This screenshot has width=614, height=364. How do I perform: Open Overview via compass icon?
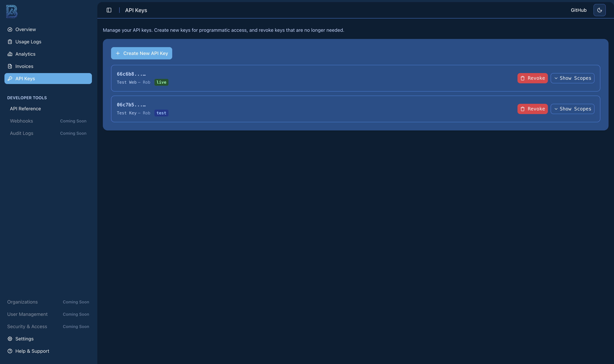tap(10, 29)
